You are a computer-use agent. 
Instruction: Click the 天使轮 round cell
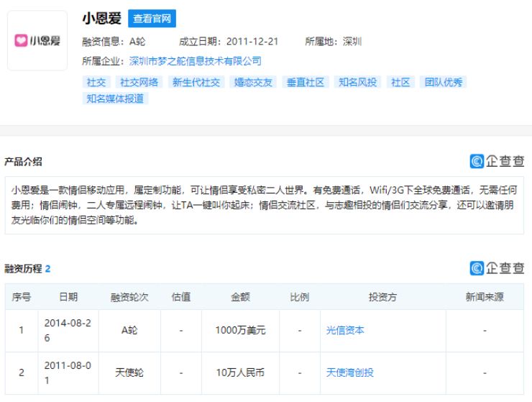point(129,373)
